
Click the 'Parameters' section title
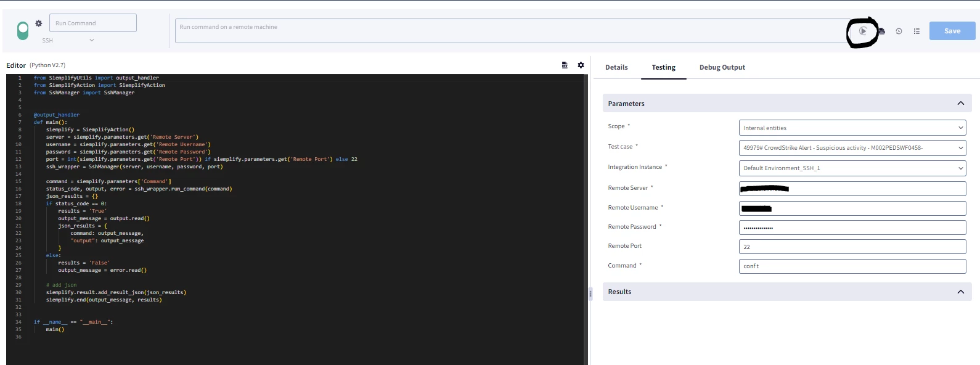[x=626, y=104]
